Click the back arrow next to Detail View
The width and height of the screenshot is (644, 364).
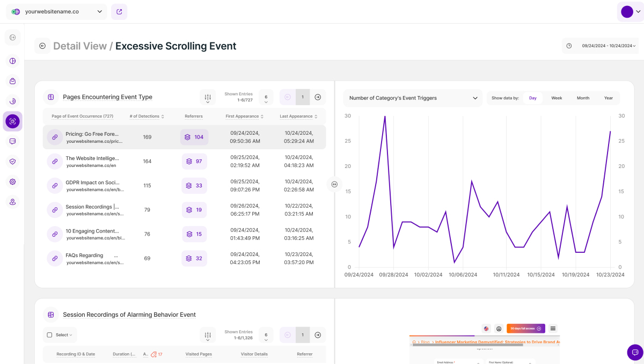tap(42, 46)
